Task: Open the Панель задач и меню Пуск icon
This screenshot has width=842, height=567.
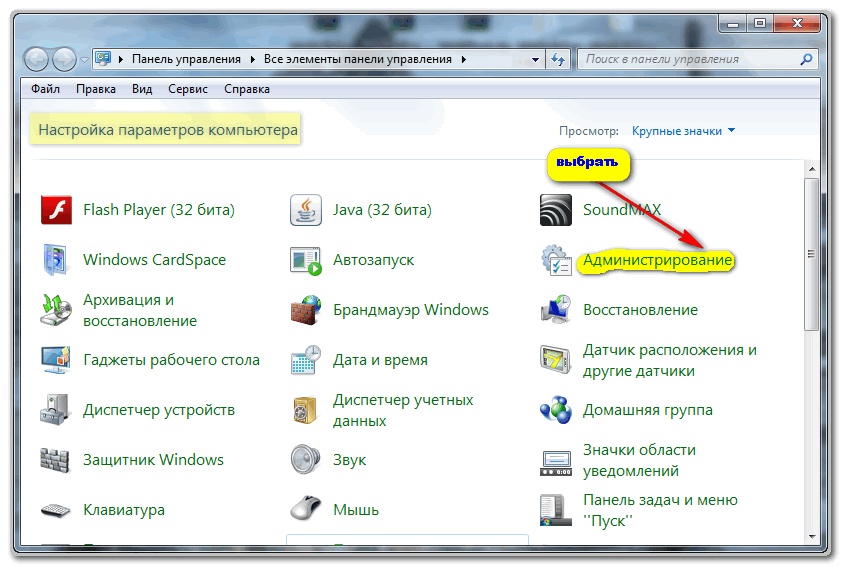Action: [x=555, y=510]
